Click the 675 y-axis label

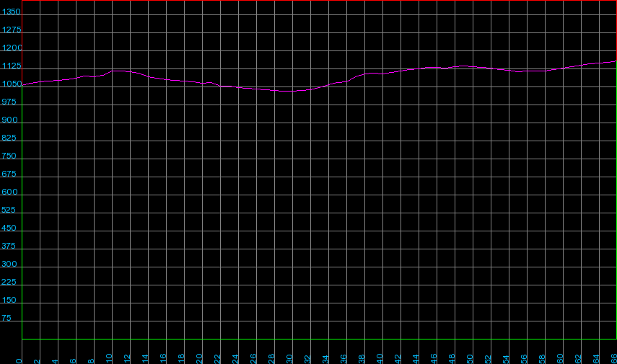(9, 174)
